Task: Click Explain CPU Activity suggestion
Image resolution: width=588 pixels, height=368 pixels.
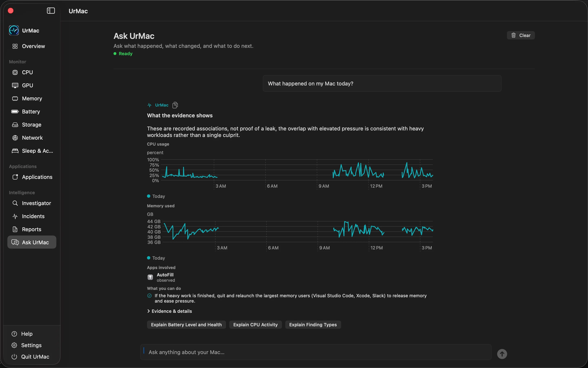Action: tap(255, 325)
